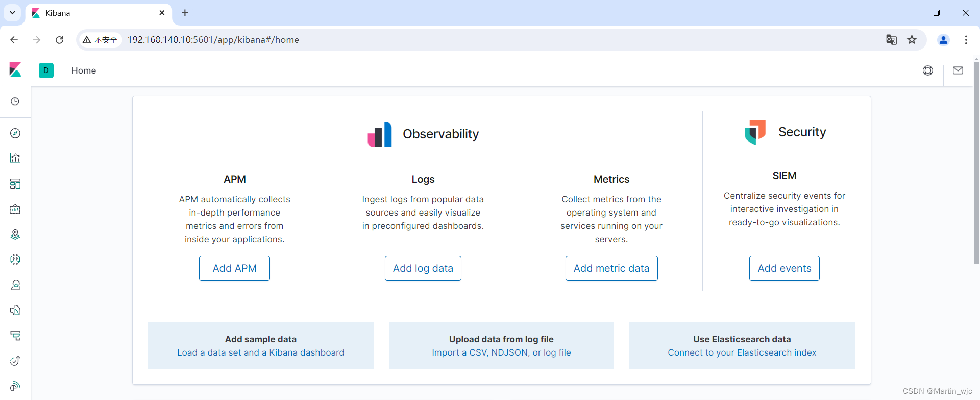This screenshot has width=980, height=400.
Task: Open Maps icon in sidebar
Action: point(15,234)
